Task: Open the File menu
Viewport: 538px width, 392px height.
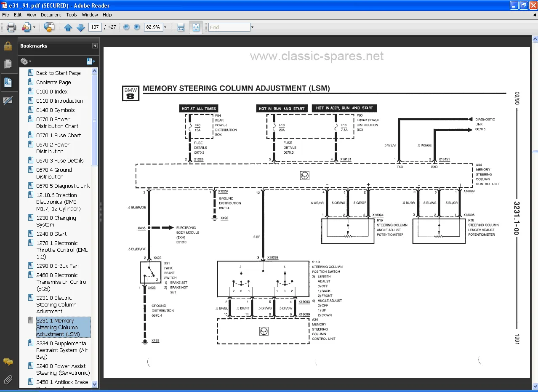Action: 6,15
